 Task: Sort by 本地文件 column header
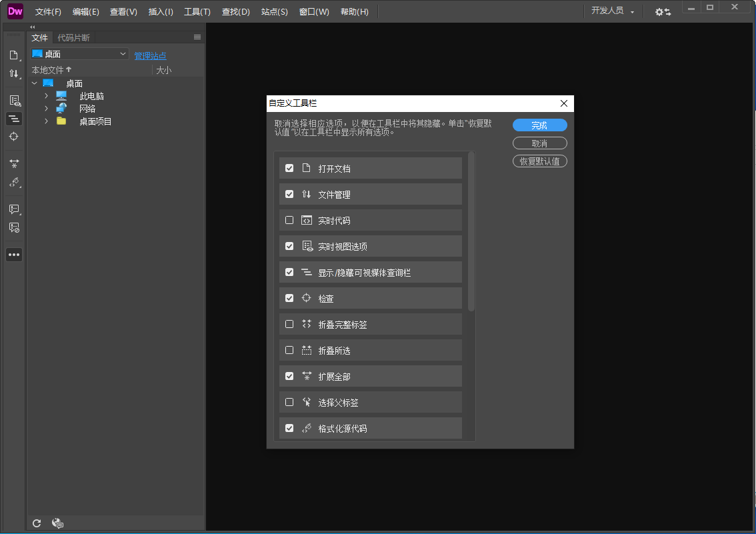pyautogui.click(x=51, y=70)
